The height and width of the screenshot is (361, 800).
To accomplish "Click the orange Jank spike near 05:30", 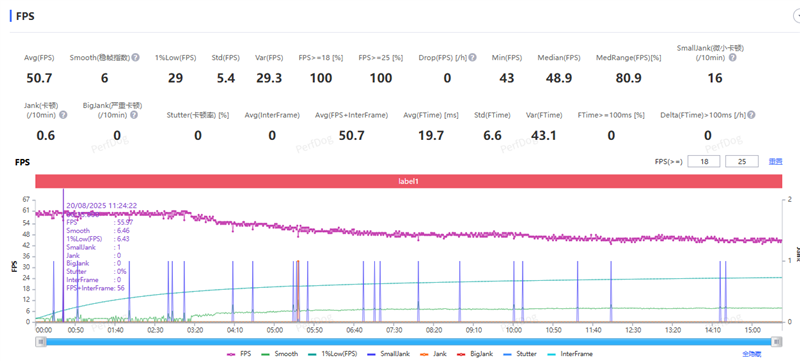I will 298,291.
